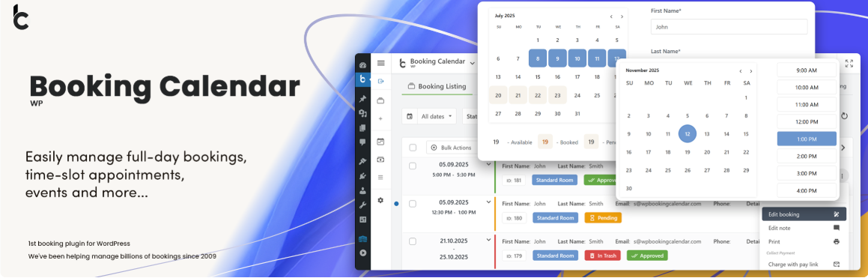Click the First Name input field
The image size is (868, 278).
729,26
